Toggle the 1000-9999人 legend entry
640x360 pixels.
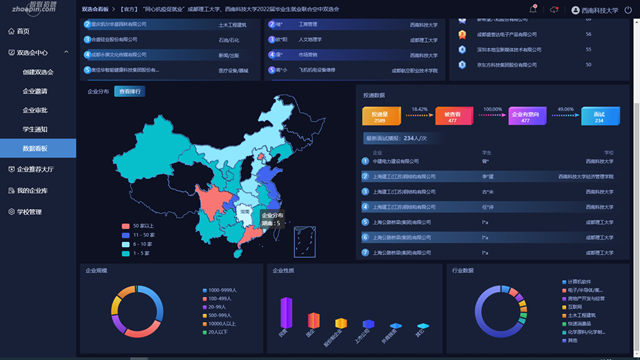click(219, 290)
